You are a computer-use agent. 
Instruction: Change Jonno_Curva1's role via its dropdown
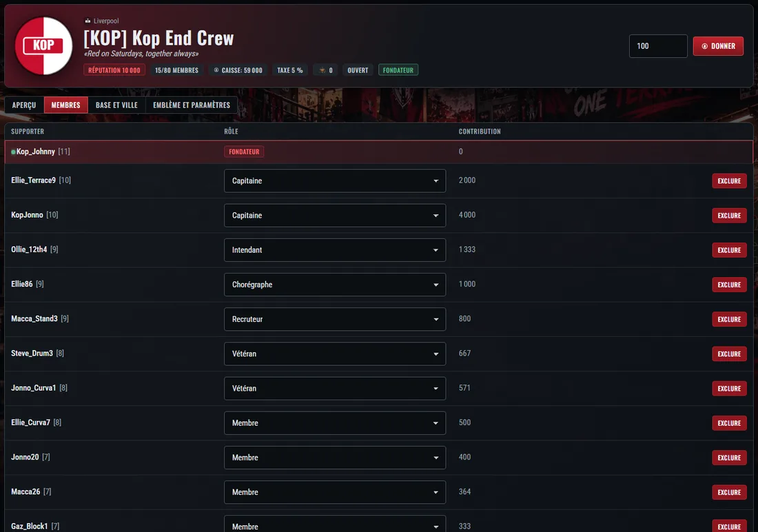point(334,389)
